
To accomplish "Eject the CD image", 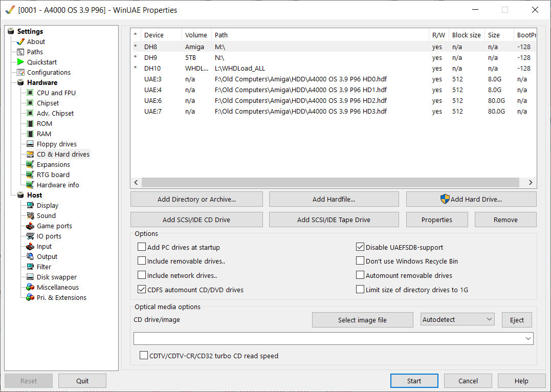I will (x=517, y=319).
